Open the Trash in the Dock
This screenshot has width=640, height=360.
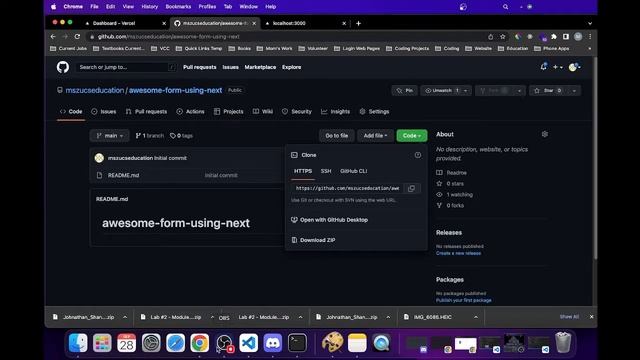point(563,342)
